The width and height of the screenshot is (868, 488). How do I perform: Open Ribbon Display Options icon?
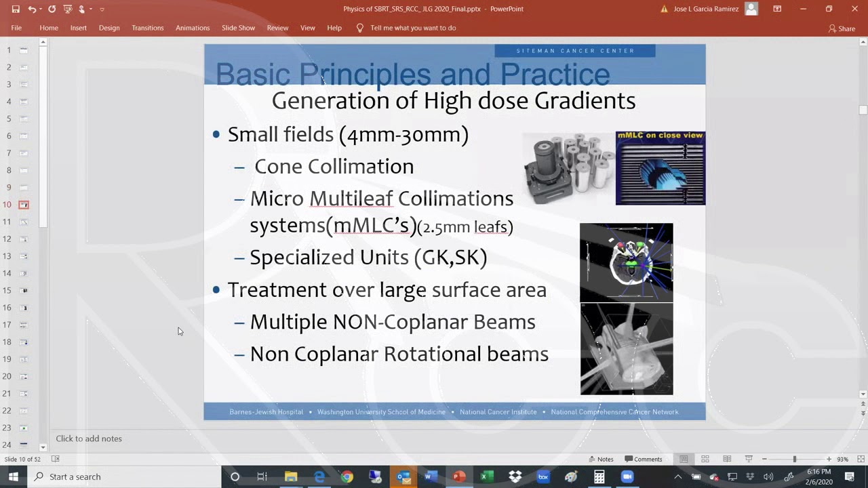click(x=777, y=9)
